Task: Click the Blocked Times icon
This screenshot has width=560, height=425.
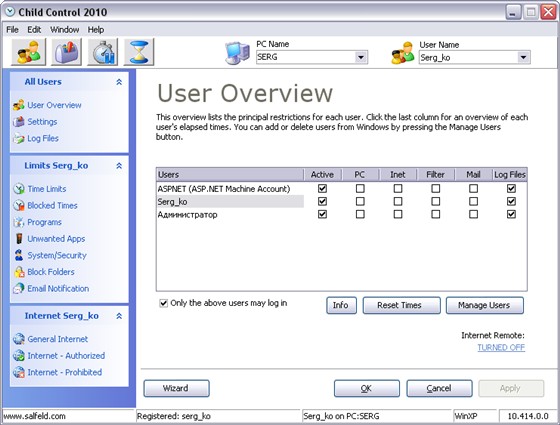Action: point(19,205)
